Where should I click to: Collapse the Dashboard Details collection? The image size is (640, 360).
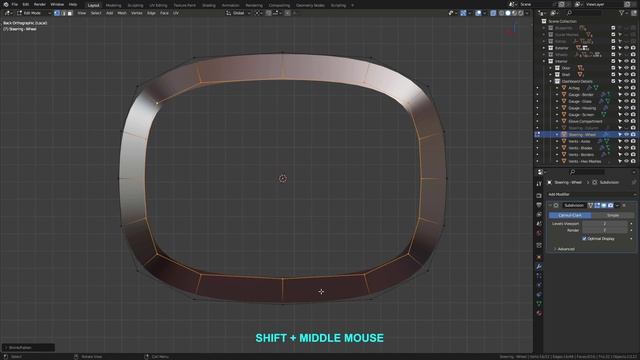point(551,81)
